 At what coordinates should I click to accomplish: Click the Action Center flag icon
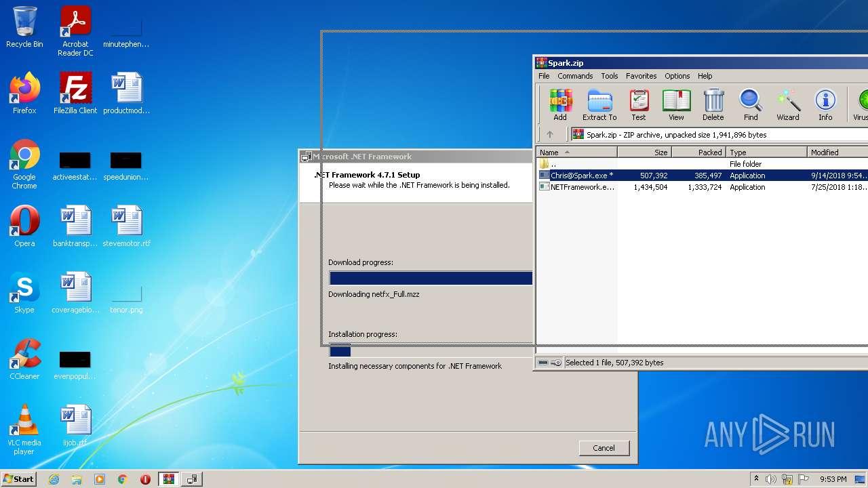pos(804,479)
